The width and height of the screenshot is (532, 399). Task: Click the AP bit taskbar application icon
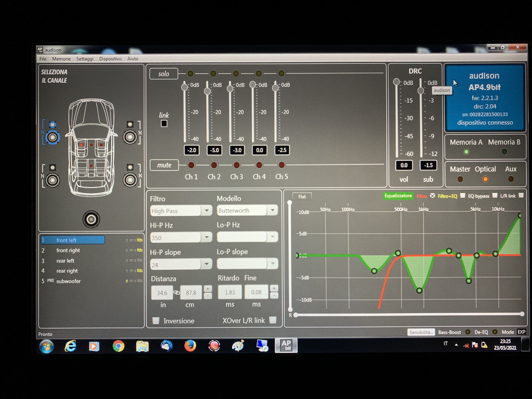coord(286,346)
